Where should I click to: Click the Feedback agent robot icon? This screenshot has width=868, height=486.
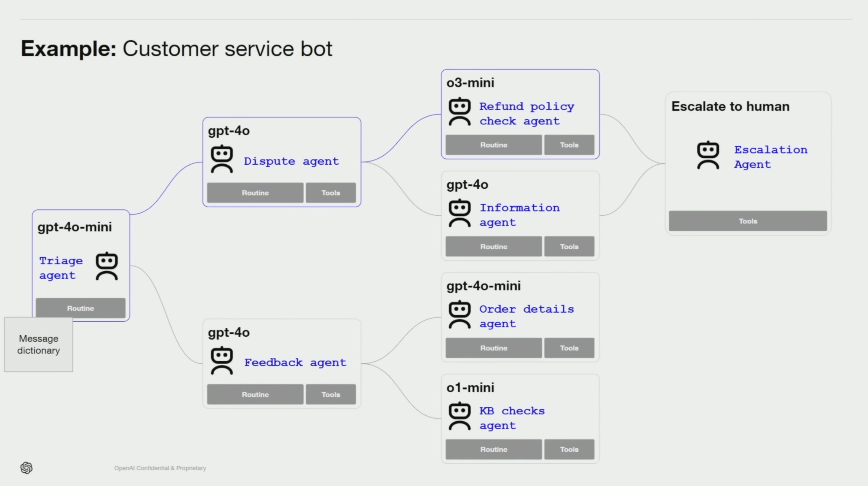[222, 361]
